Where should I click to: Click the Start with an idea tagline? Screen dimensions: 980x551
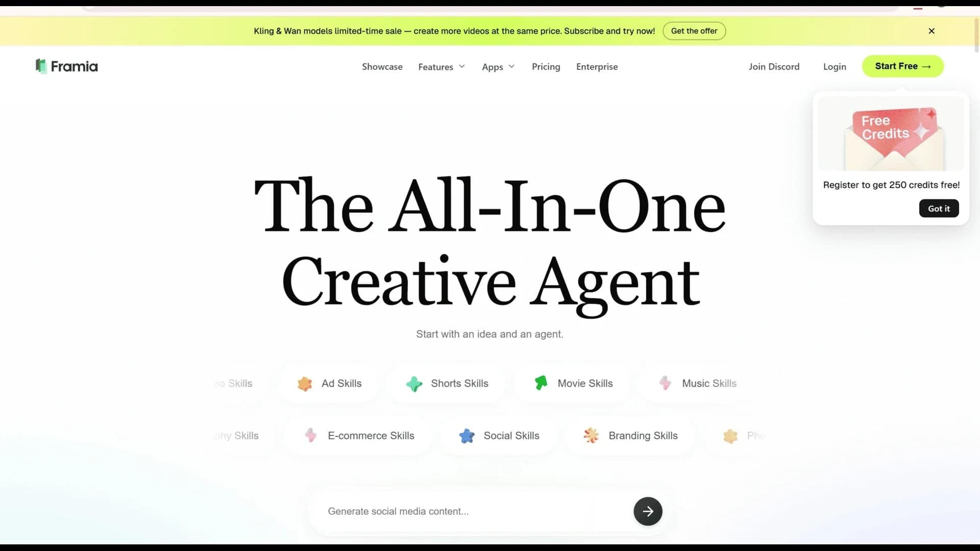(x=489, y=334)
